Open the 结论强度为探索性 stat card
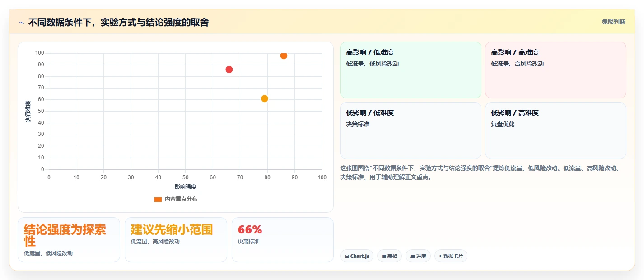 tap(69, 240)
